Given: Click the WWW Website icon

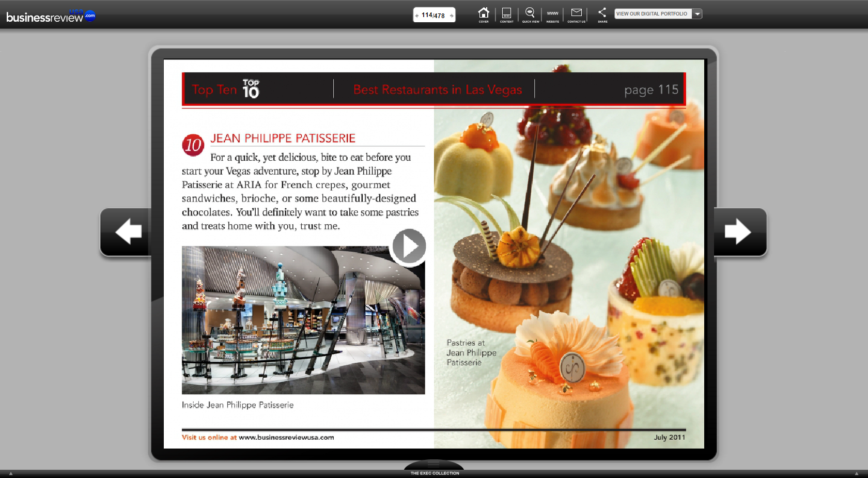Looking at the screenshot, I should (552, 14).
